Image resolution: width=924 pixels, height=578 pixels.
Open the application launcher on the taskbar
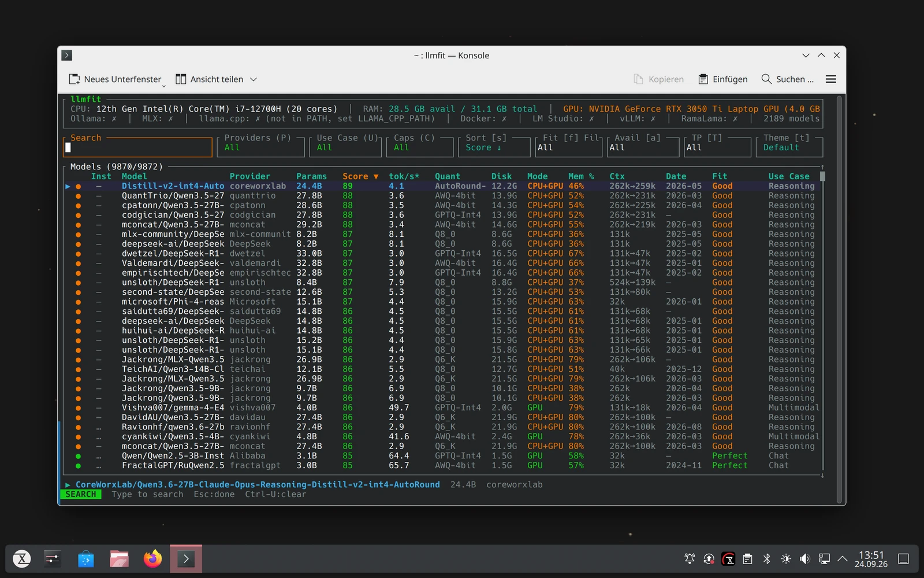(22, 559)
